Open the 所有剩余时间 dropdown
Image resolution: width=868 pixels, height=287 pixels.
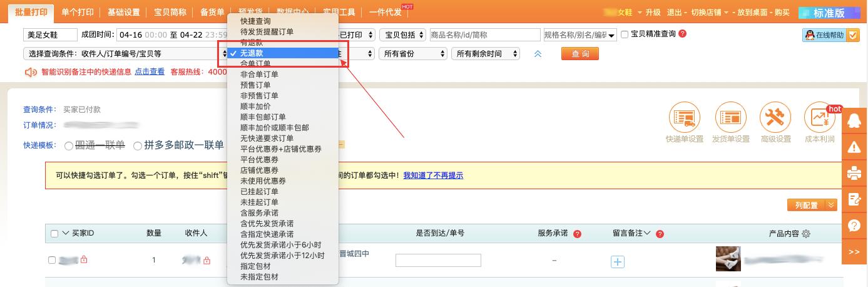[486, 54]
